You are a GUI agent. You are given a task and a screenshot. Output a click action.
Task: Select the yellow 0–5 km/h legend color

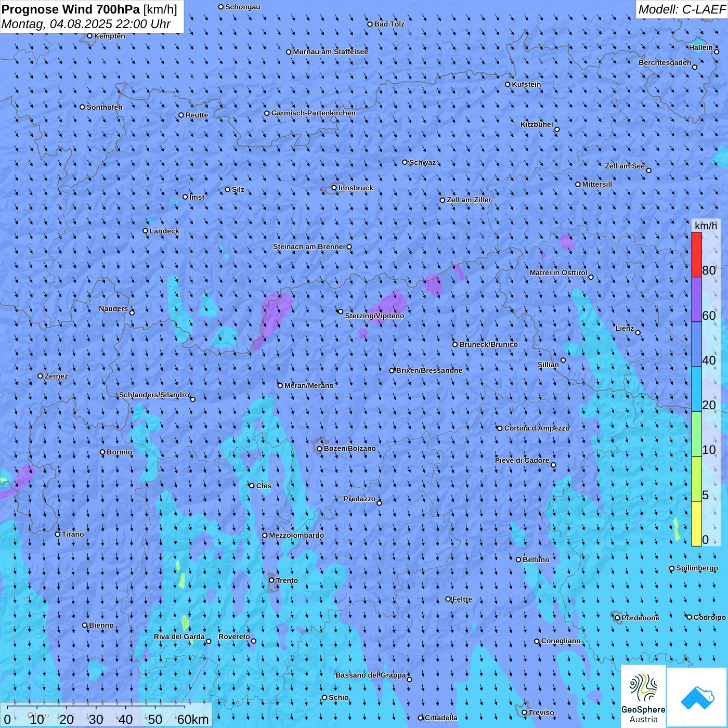pos(696,524)
